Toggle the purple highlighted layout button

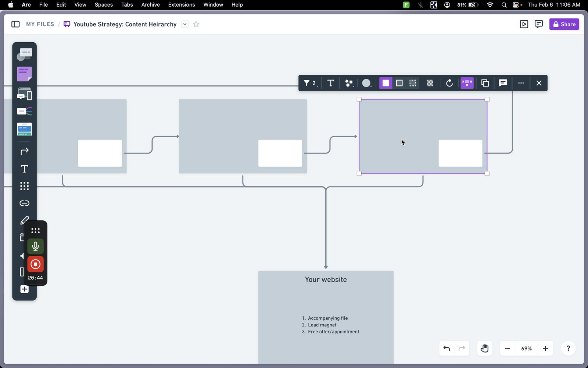pos(467,83)
